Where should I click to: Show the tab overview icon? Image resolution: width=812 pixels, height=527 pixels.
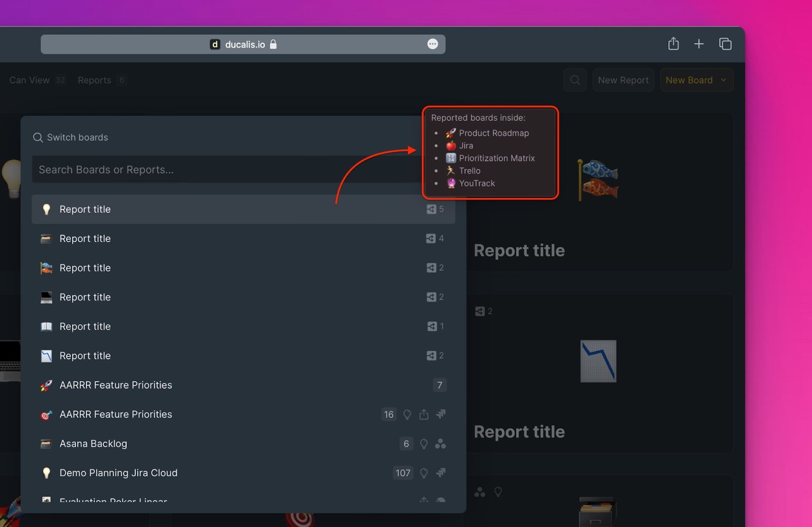[725, 44]
